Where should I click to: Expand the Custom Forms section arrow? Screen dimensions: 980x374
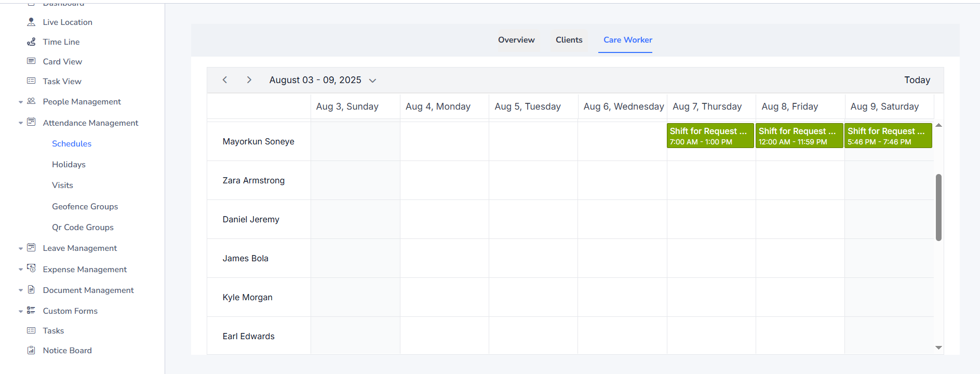pos(21,311)
